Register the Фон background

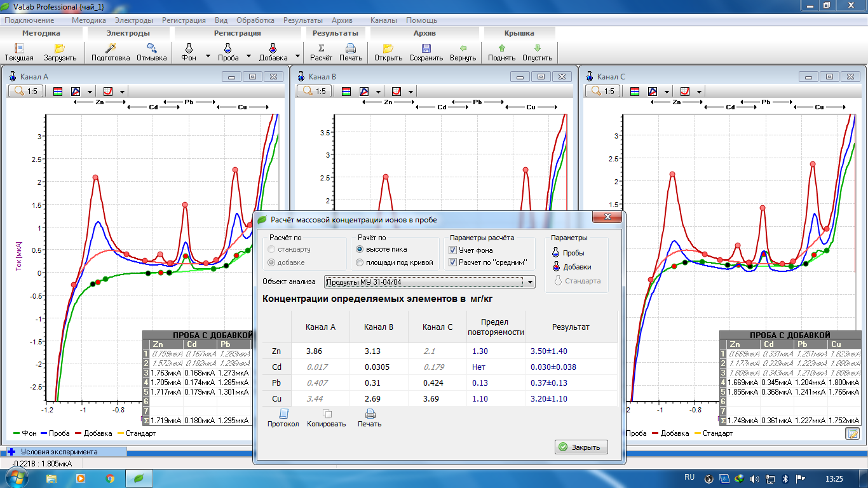point(189,52)
